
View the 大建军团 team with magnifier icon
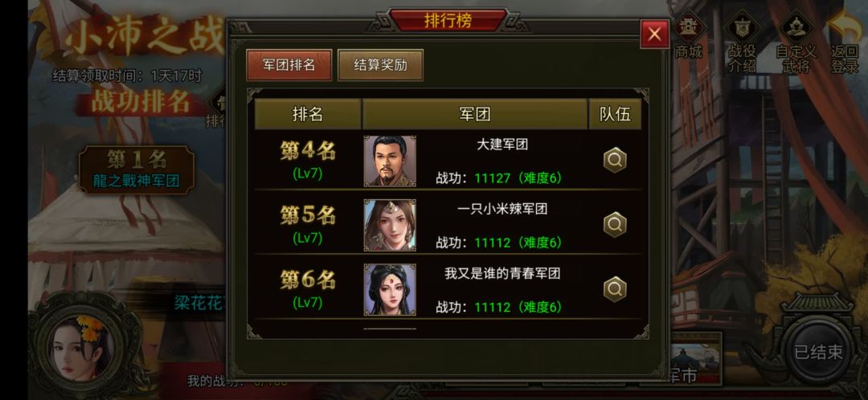[x=615, y=161]
